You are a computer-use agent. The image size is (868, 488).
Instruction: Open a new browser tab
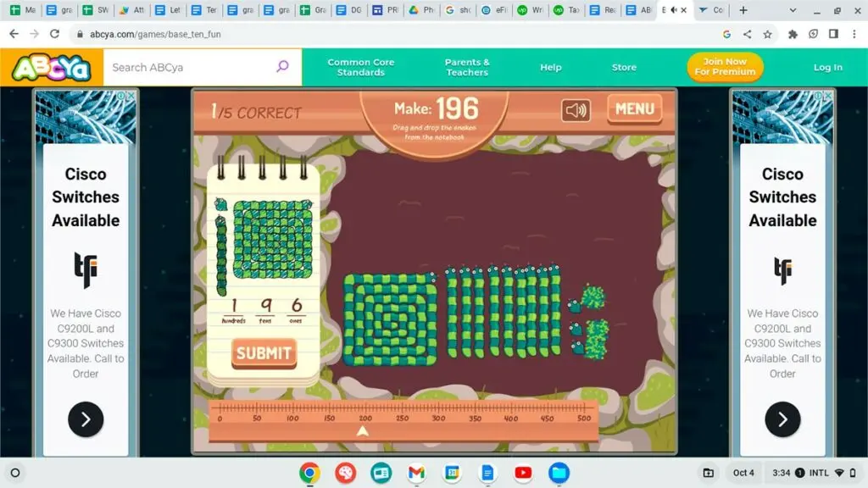tap(743, 10)
